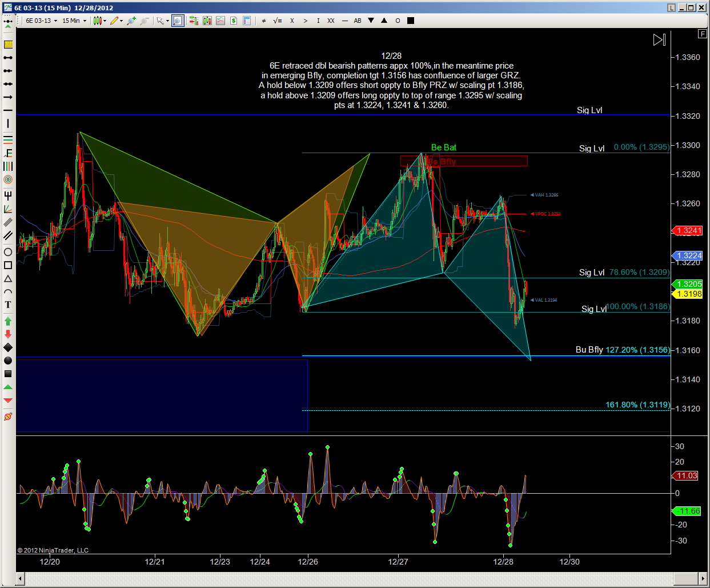Screen dimensions: 710x588
Task: Toggle the F button at chart corner
Action: 702,34
